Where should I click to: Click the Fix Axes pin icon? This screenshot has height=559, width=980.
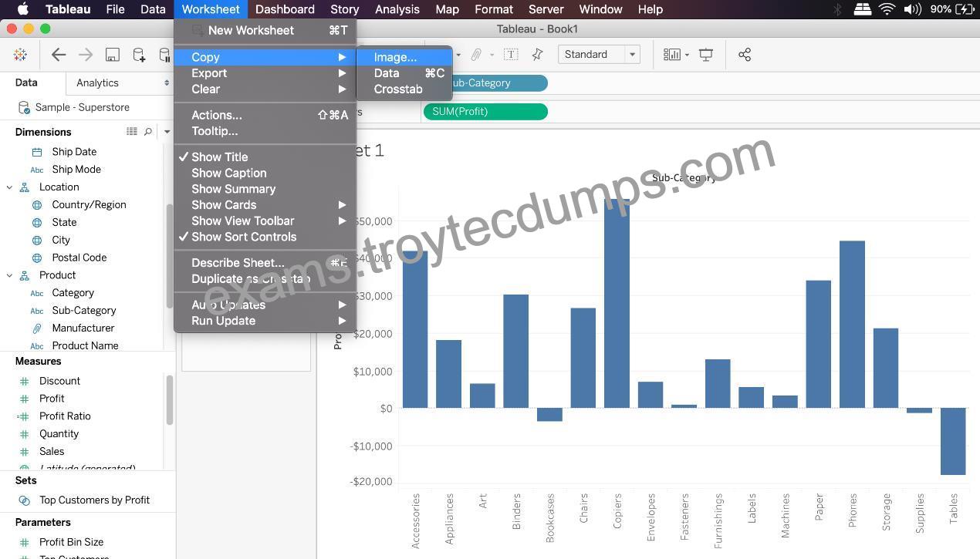tap(538, 55)
